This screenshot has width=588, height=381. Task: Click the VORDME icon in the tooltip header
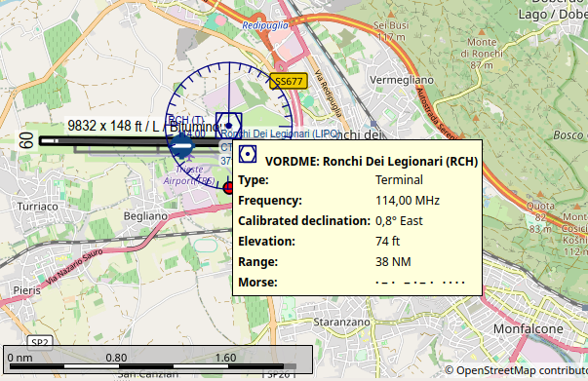(x=248, y=154)
